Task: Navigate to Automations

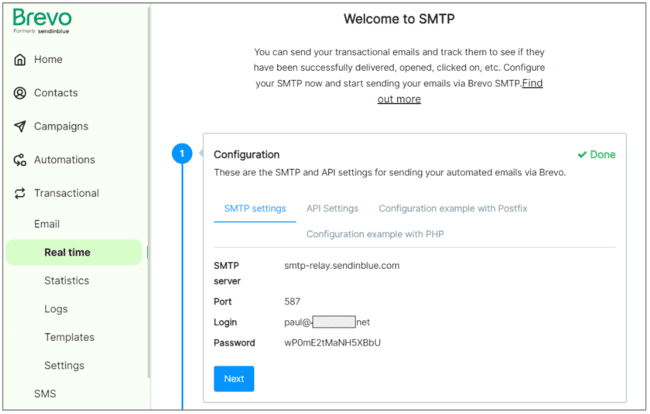Action: pyautogui.click(x=64, y=160)
